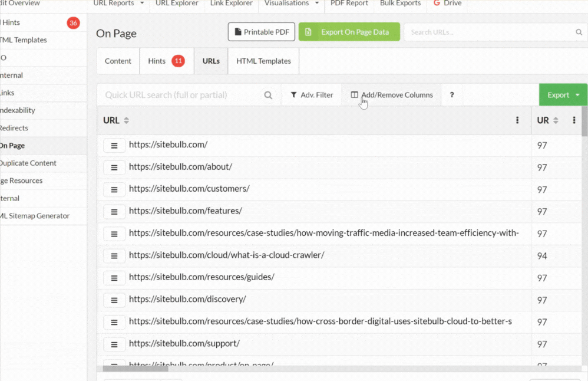588x381 pixels.
Task: Click the vertical scrollbar thumb of table
Action: click(x=584, y=121)
